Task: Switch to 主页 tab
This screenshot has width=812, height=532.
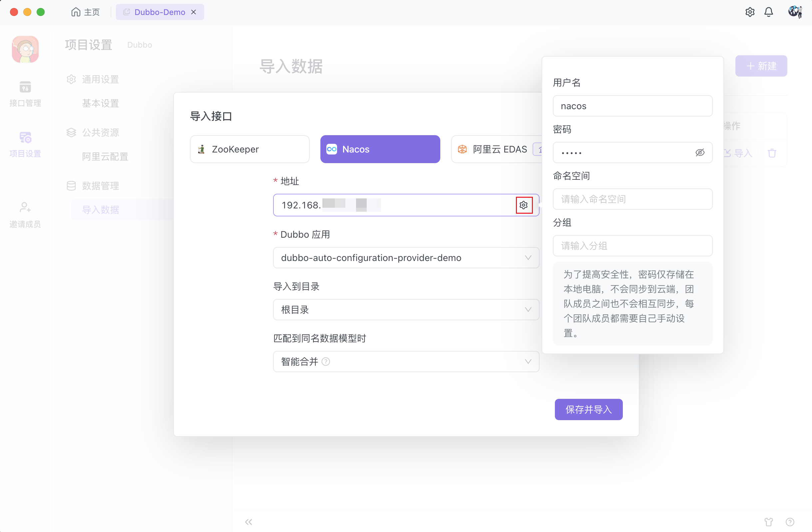Action: (86, 12)
